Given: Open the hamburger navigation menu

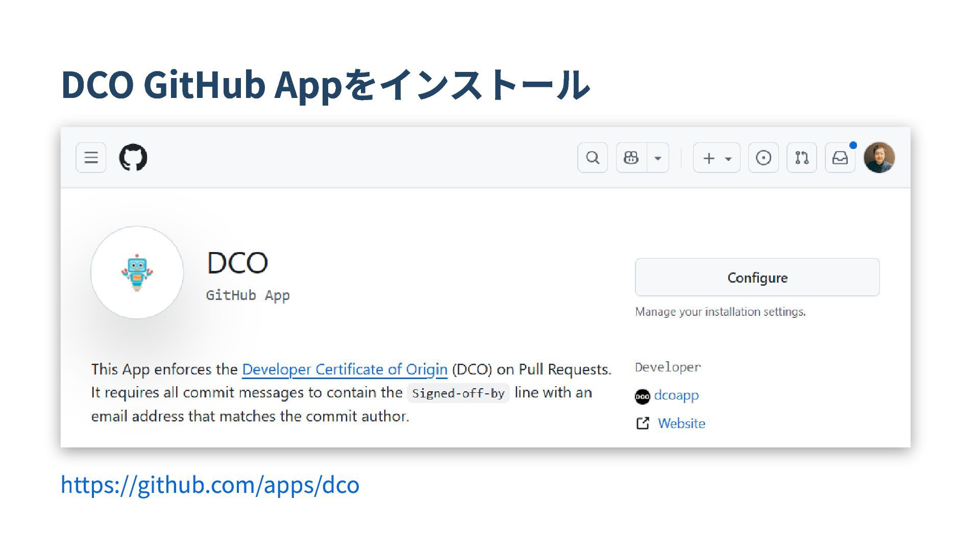Looking at the screenshot, I should 91,158.
